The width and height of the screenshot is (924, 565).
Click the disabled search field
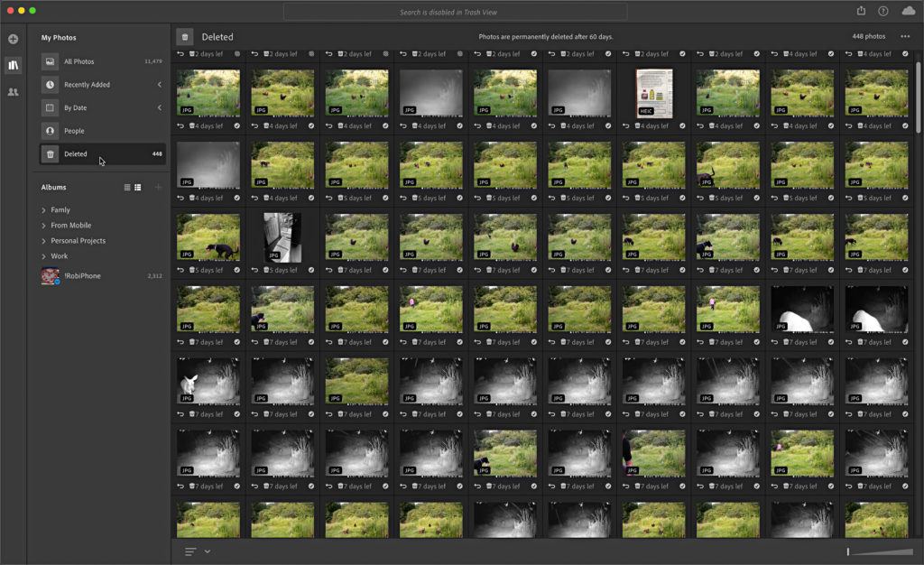455,12
